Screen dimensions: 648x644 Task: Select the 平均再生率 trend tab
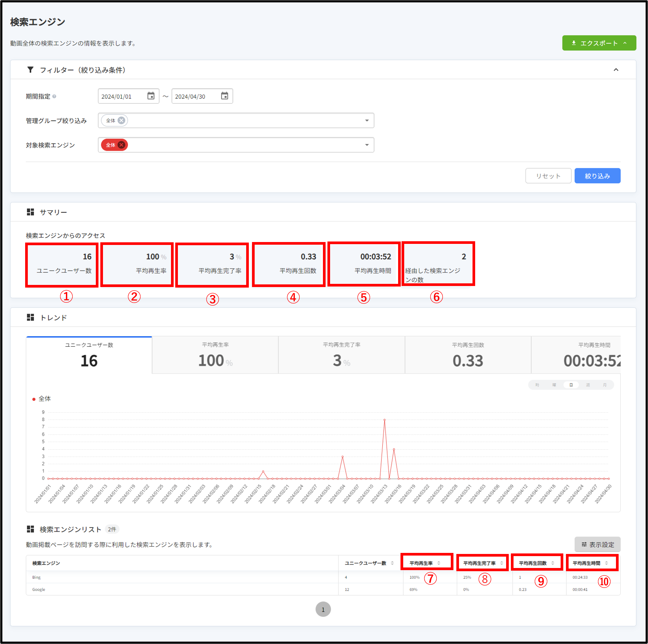tap(215, 355)
